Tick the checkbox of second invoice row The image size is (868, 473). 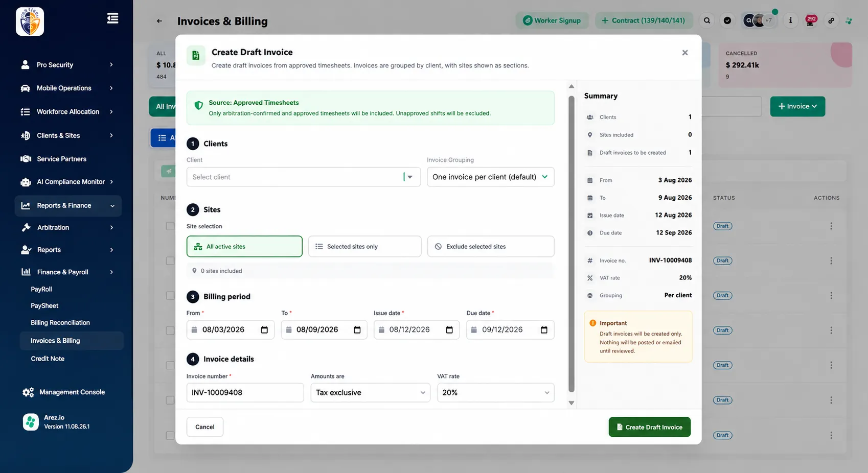click(170, 261)
